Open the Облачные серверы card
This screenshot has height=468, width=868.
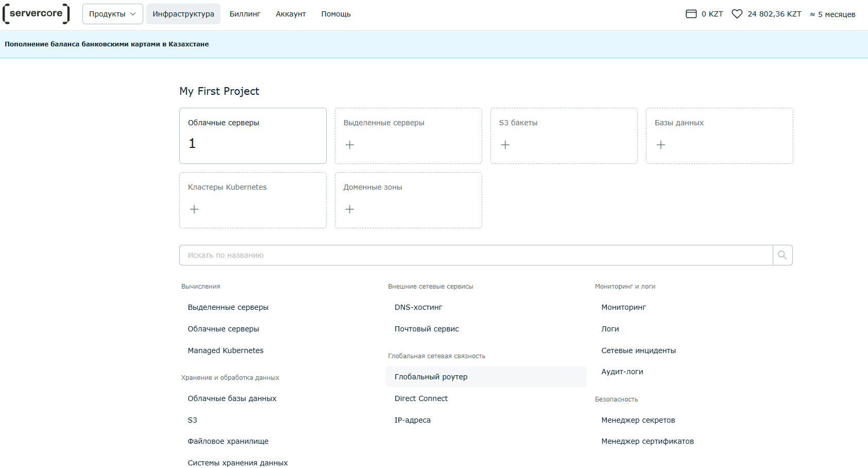point(252,136)
